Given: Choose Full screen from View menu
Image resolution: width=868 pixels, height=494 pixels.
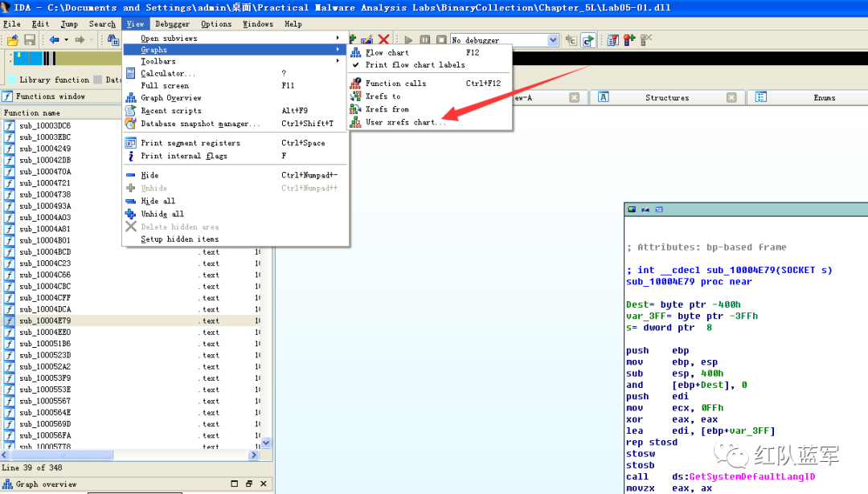Looking at the screenshot, I should click(235, 86).
